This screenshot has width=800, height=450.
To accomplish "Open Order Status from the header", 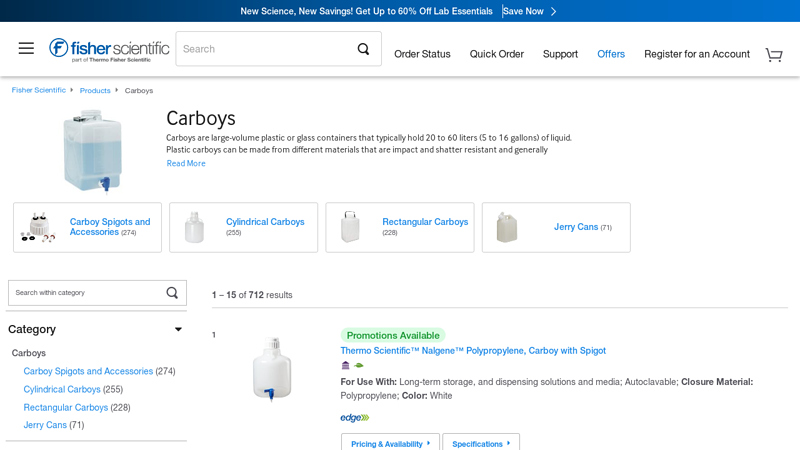I will [x=422, y=54].
